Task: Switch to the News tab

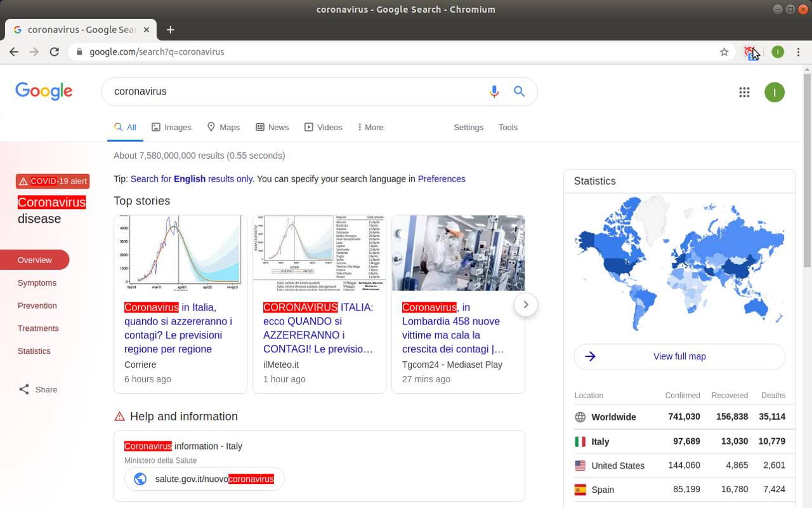Action: coord(272,128)
